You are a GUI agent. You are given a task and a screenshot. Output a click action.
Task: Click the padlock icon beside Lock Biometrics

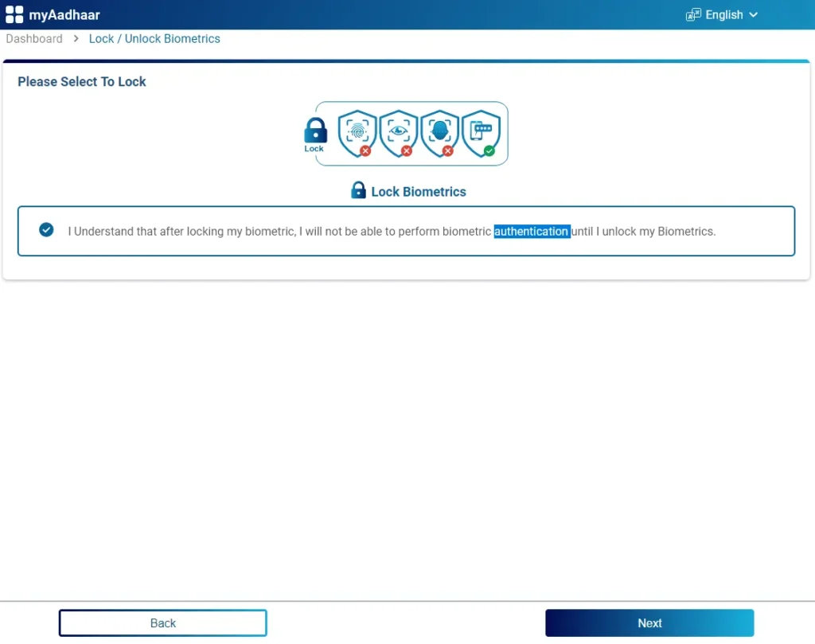click(x=358, y=190)
